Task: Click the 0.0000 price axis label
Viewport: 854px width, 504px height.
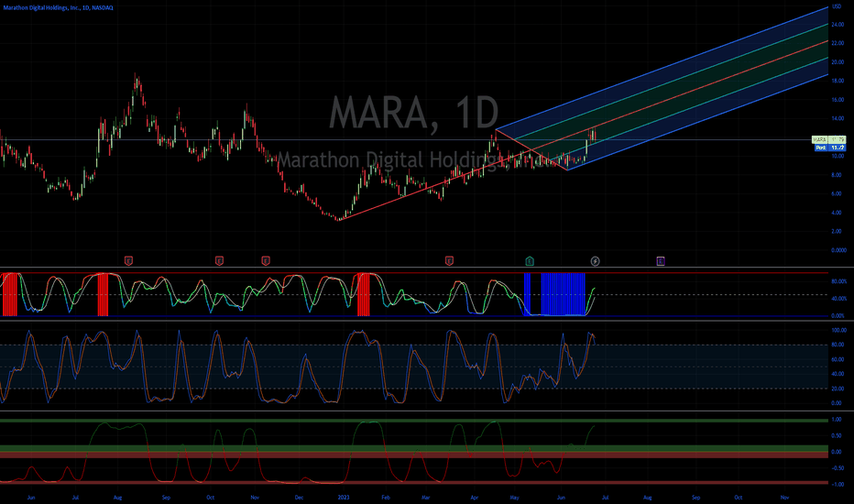Action: 838,250
